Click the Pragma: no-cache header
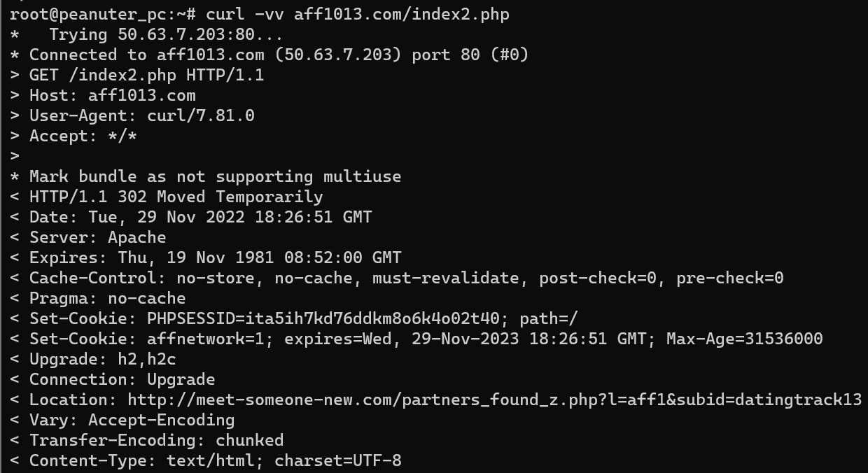868x473 pixels. click(107, 298)
